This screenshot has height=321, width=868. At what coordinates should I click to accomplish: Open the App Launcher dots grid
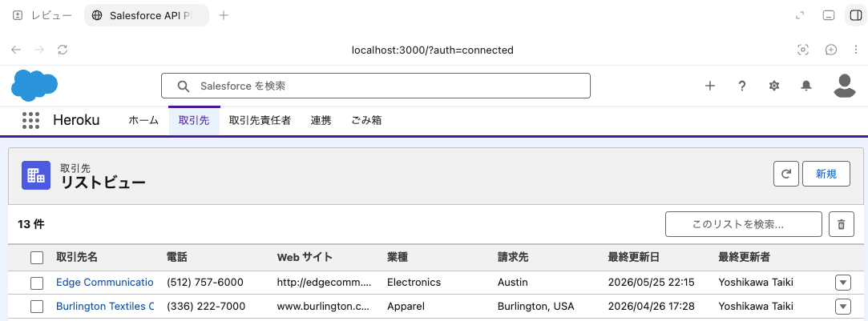tap(31, 120)
